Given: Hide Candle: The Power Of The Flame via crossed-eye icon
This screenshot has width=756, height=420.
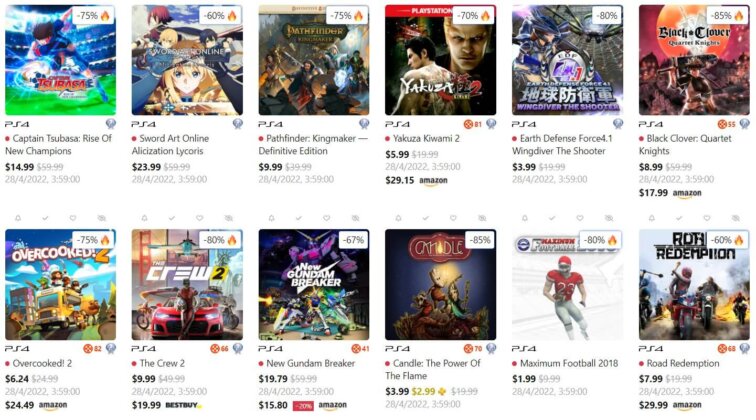Looking at the screenshot, I should (482, 218).
